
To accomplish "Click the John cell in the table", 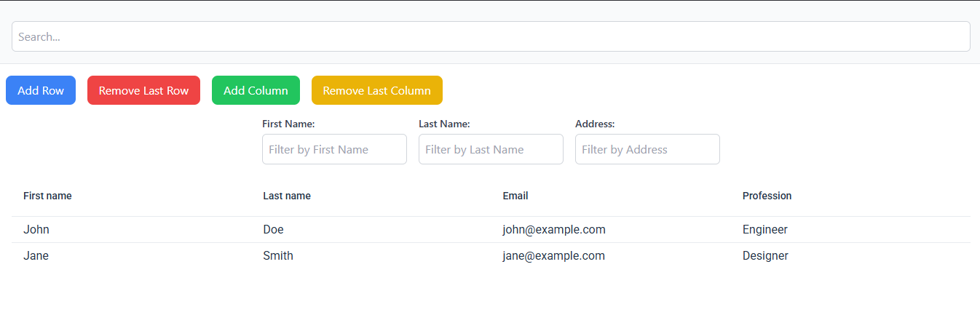I will (x=36, y=230).
